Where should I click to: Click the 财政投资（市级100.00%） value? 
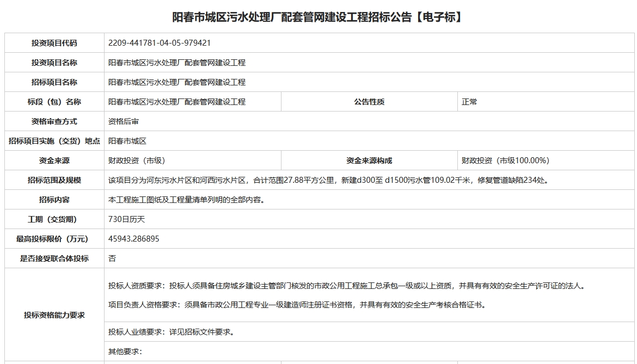point(505,161)
